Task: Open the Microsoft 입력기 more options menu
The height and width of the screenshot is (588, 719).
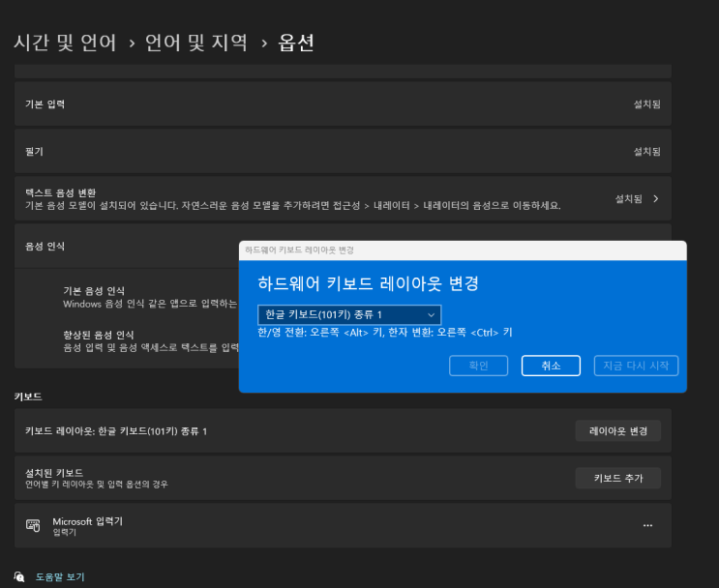Action: coord(647,525)
